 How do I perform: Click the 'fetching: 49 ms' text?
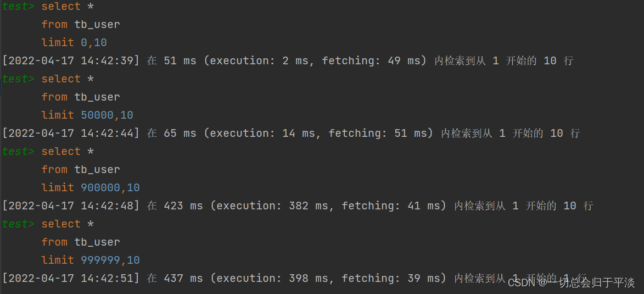click(371, 60)
